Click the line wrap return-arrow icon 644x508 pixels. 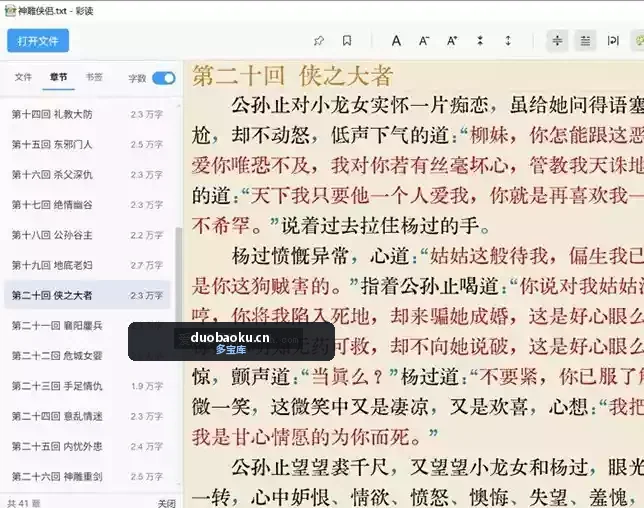[x=613, y=41]
